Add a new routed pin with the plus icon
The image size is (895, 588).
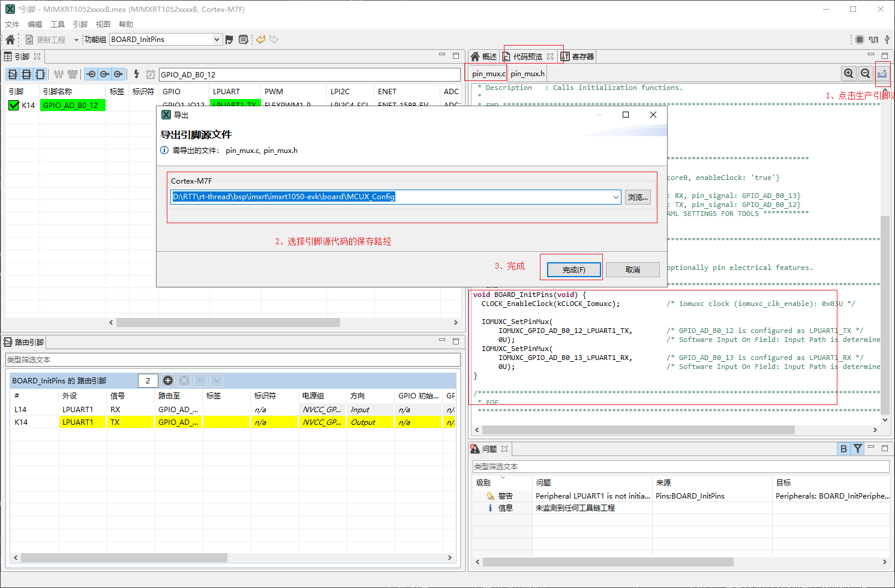(168, 380)
